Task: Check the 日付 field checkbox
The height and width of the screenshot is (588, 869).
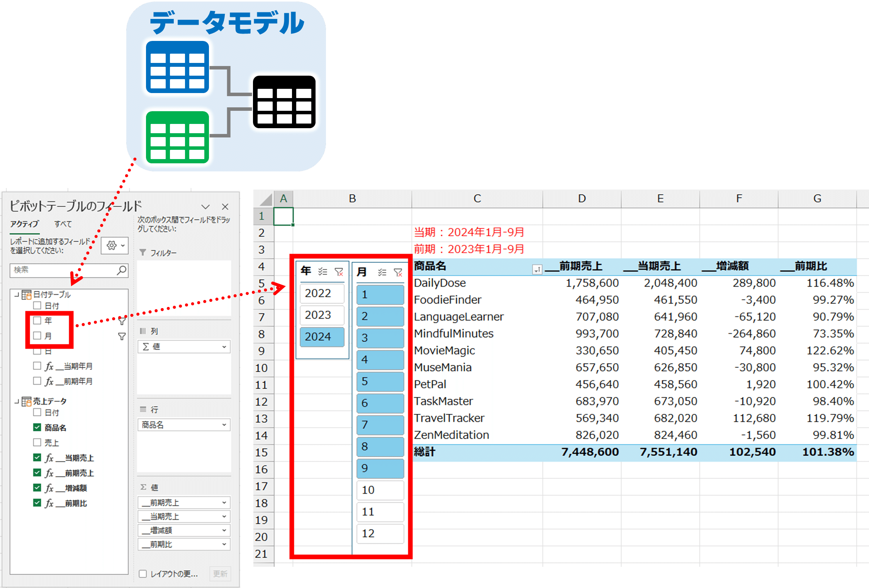Action: tap(37, 305)
